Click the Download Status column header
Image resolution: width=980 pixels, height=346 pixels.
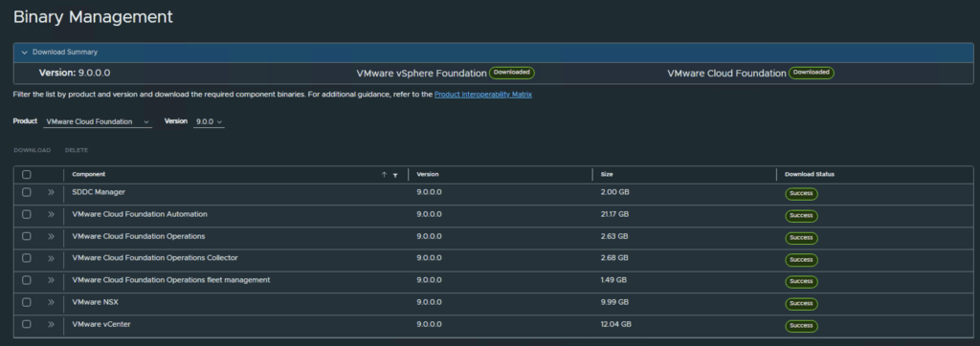tap(810, 174)
